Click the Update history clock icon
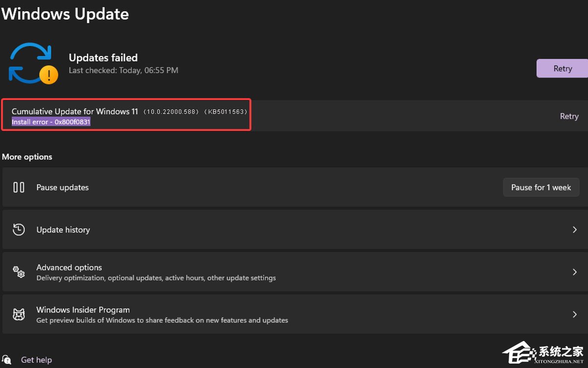The image size is (588, 368). (19, 230)
